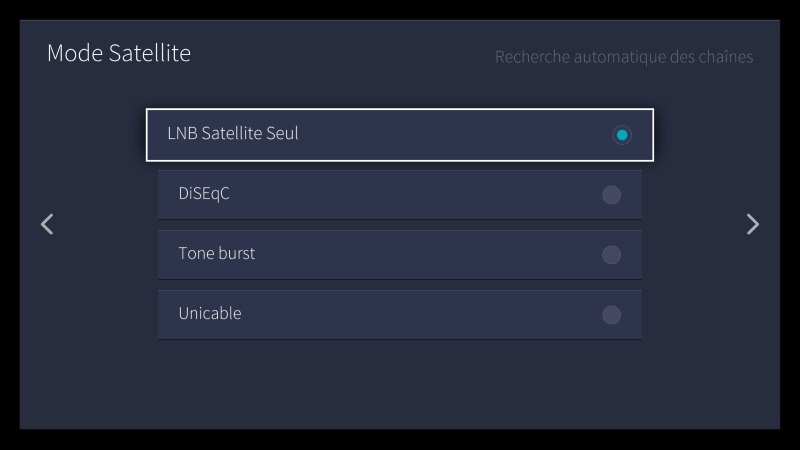Click the empty circle beside Tone burst
Screen dimensions: 800x450
[611, 255]
